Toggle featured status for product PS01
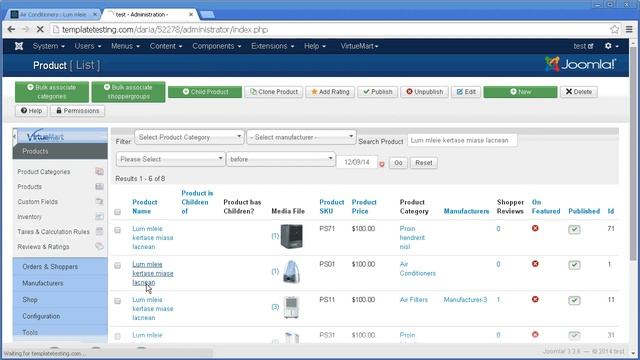The width and height of the screenshot is (640, 360). [x=535, y=264]
